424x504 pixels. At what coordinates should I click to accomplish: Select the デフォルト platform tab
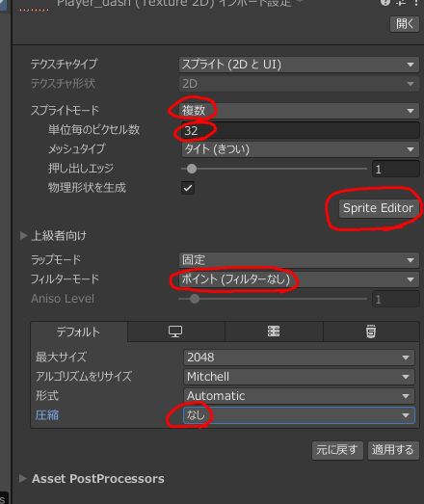tap(79, 332)
